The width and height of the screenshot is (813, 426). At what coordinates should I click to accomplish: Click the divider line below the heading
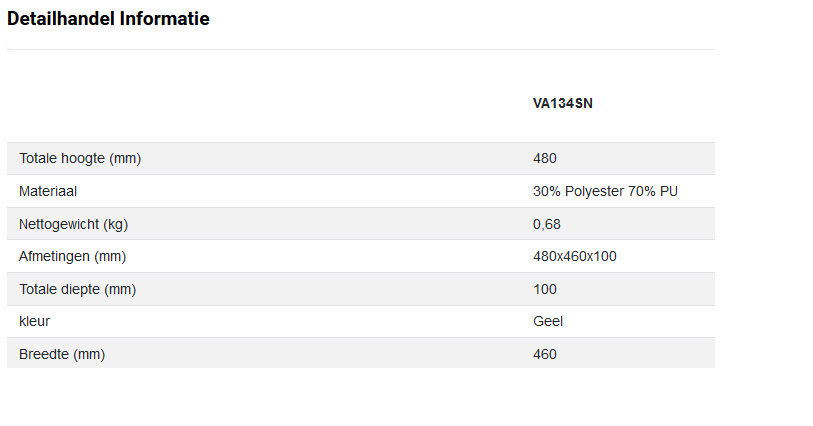[x=360, y=49]
